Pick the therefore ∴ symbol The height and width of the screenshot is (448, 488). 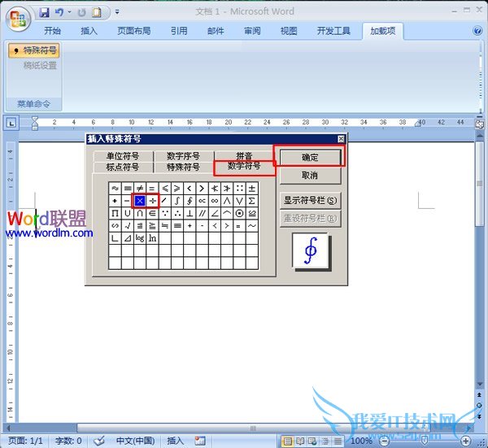[177, 213]
